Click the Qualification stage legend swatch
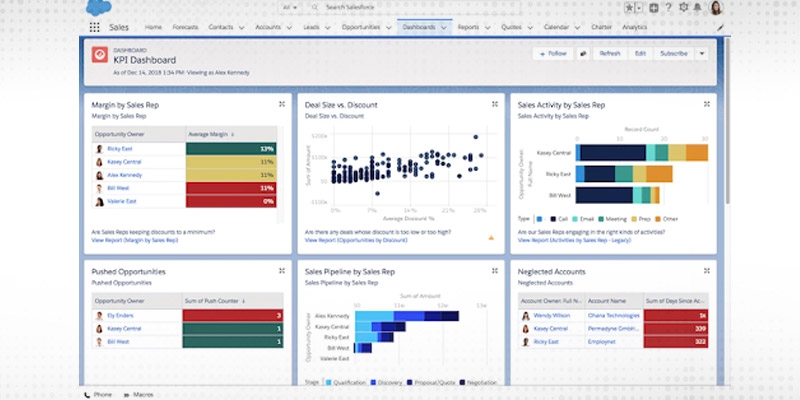 [328, 382]
